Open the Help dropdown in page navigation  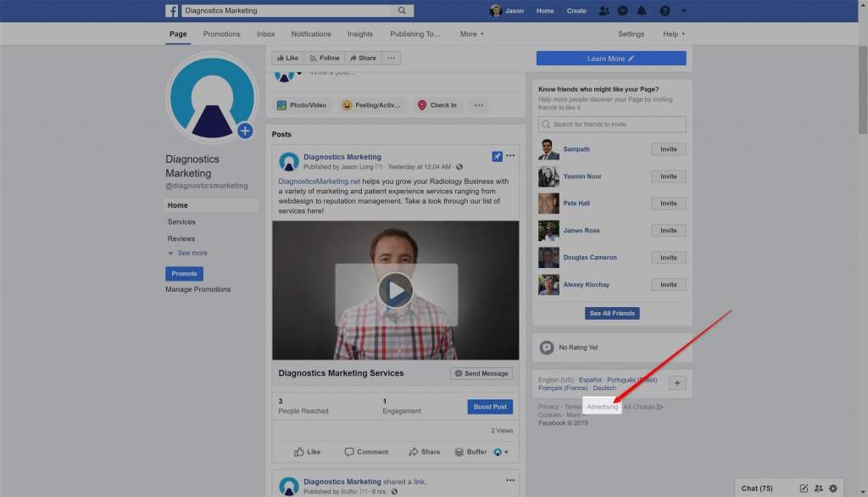674,34
